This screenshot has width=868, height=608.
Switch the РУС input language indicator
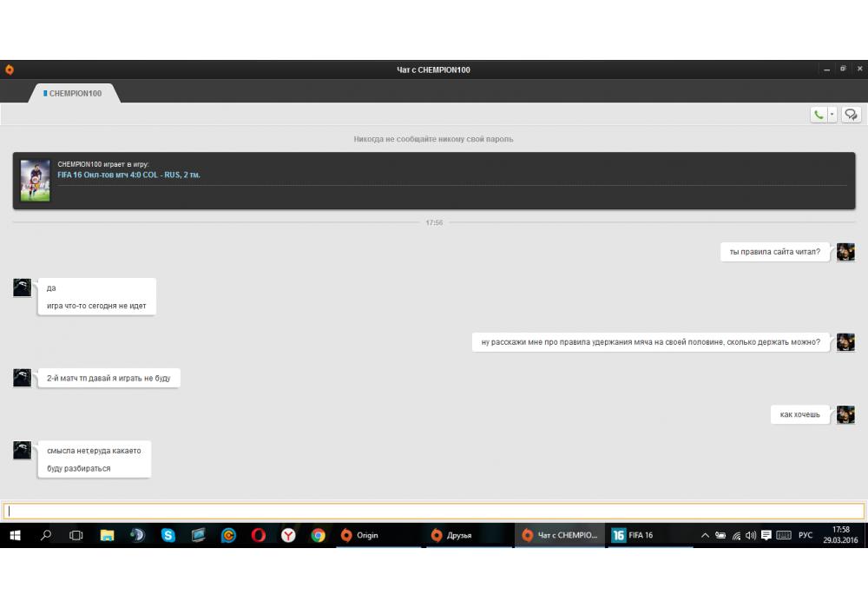[806, 535]
